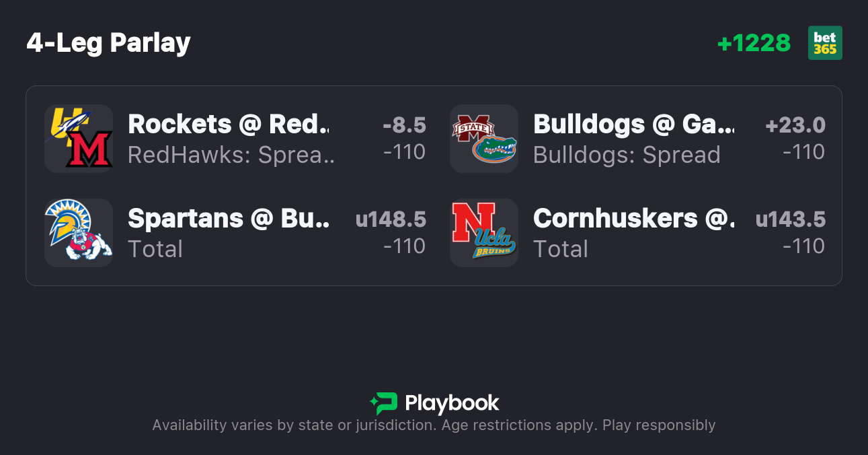Open the Rockets @ RedHawks matchup

tap(229, 125)
